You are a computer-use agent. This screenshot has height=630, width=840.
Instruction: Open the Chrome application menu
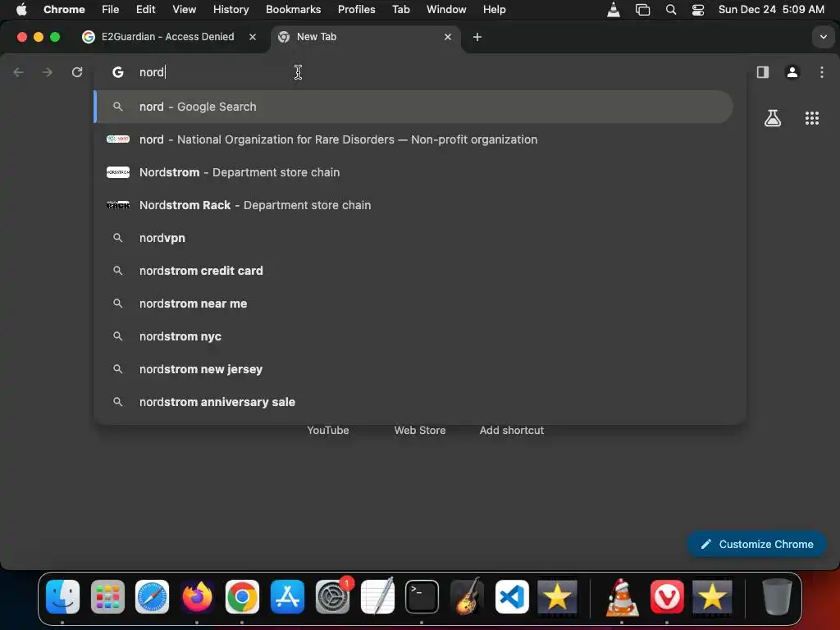[x=64, y=9]
